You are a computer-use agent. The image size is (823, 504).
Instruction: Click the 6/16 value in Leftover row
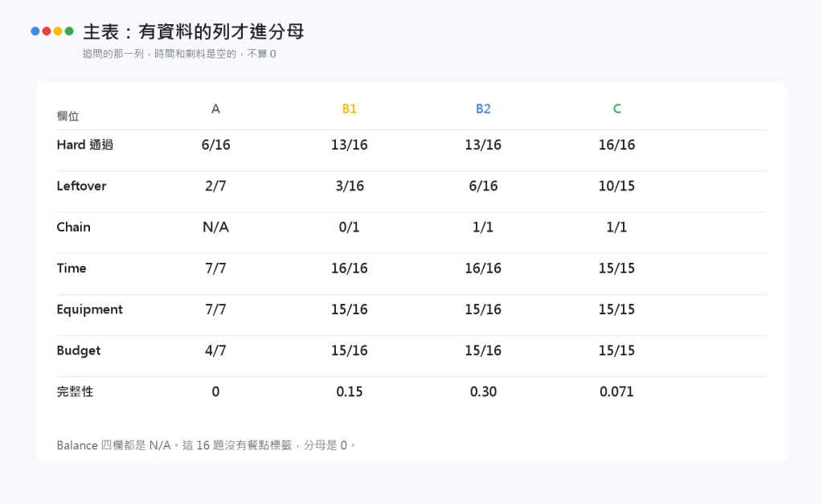click(x=483, y=186)
